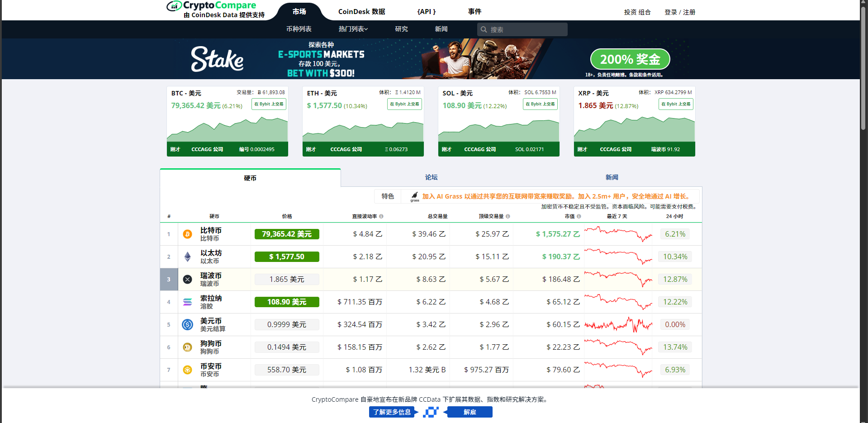Open 登录 / 注册 link

click(679, 12)
